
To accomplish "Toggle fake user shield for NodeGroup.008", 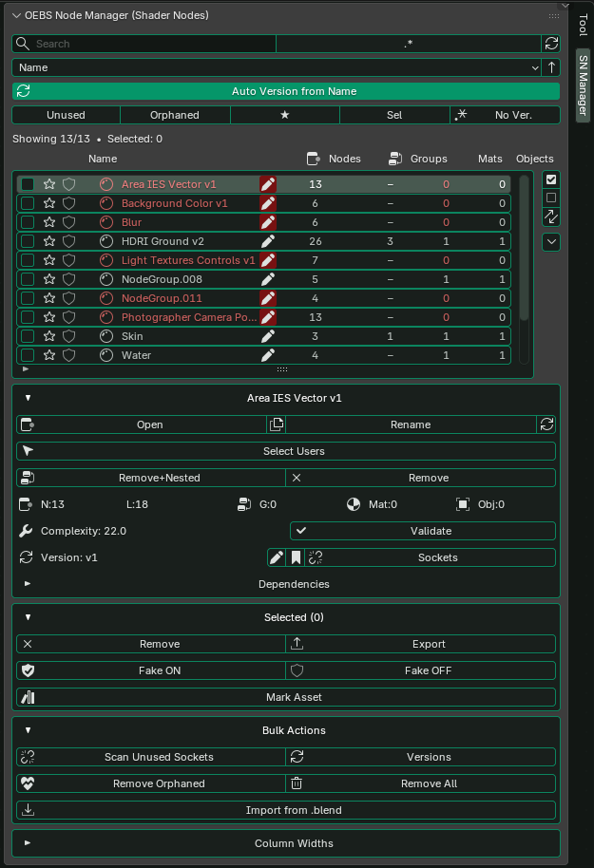I will pos(68,279).
